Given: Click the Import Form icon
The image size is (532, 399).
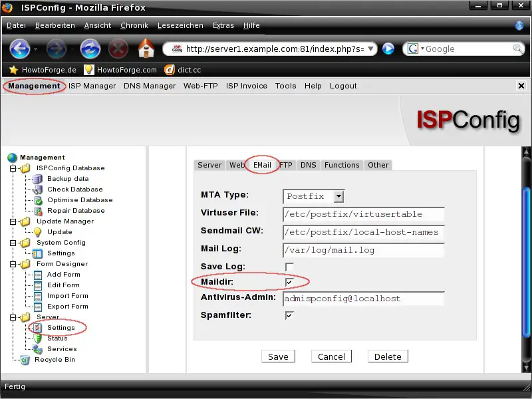Looking at the screenshot, I should pos(38,296).
